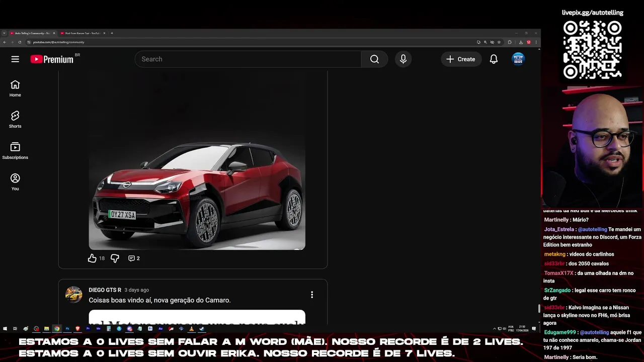Click TomaxX17X username in chat
Screen dimensions: 644x362
pos(558,273)
